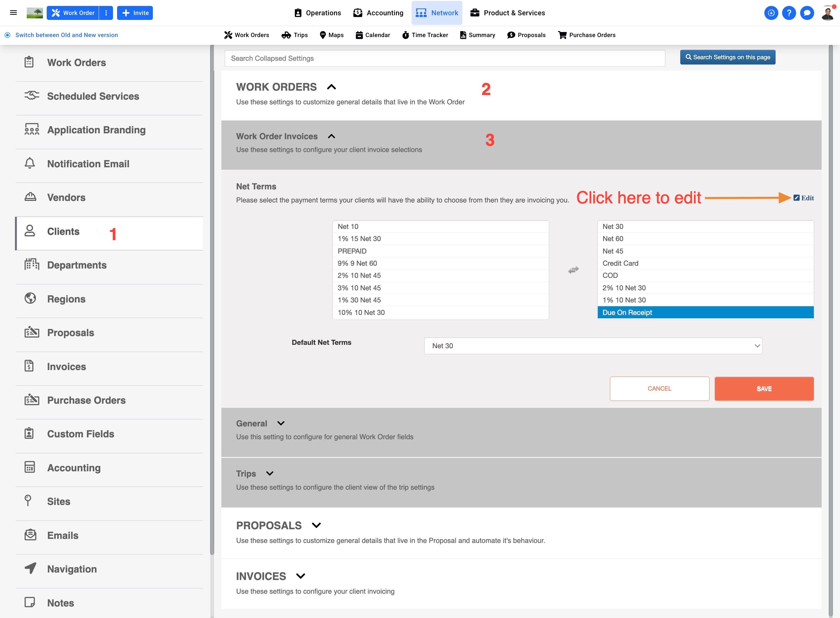Viewport: 840px width, 618px height.
Task: Click the swap arrows between net terms lists
Action: click(573, 270)
